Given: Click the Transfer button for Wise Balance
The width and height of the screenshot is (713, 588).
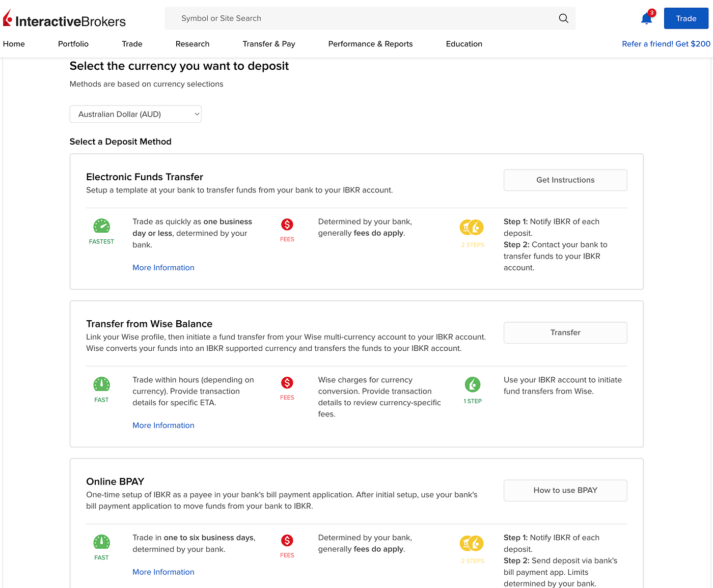Looking at the screenshot, I should (565, 332).
